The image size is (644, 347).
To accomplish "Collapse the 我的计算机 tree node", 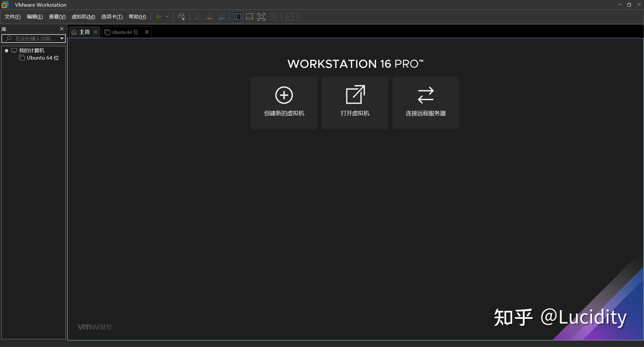I will [x=6, y=51].
